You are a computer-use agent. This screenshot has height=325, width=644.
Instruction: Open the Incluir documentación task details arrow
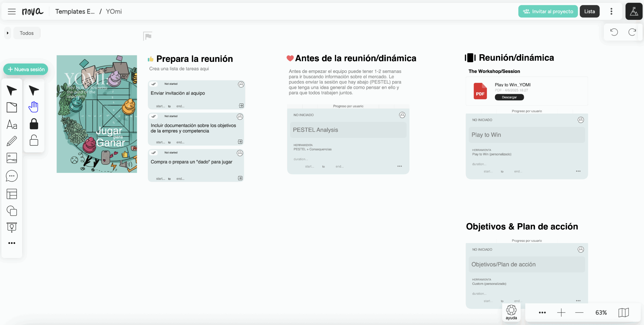pyautogui.click(x=240, y=142)
